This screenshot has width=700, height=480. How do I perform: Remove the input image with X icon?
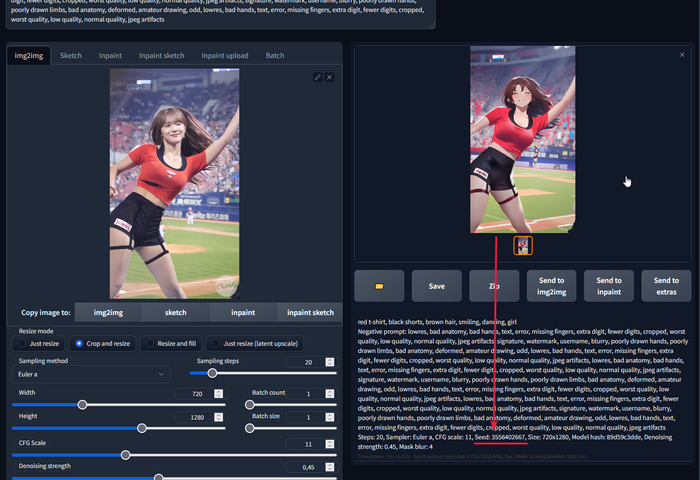(329, 77)
